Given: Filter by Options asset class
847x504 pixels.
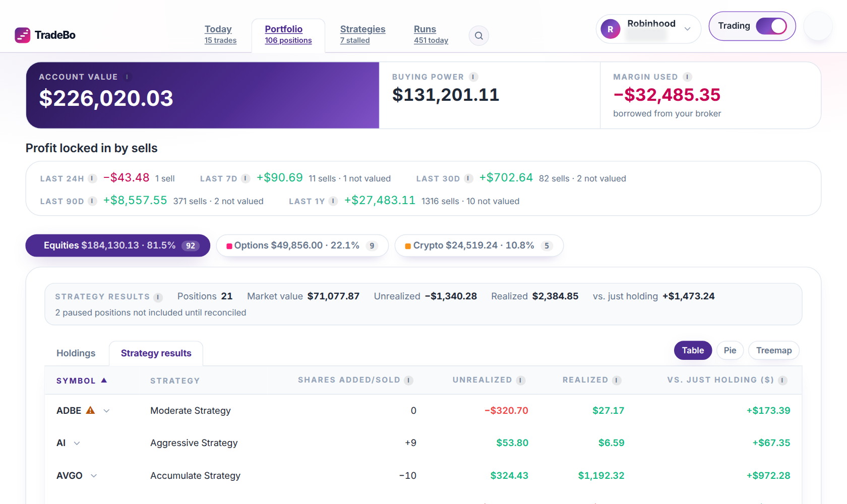Looking at the screenshot, I should tap(302, 245).
